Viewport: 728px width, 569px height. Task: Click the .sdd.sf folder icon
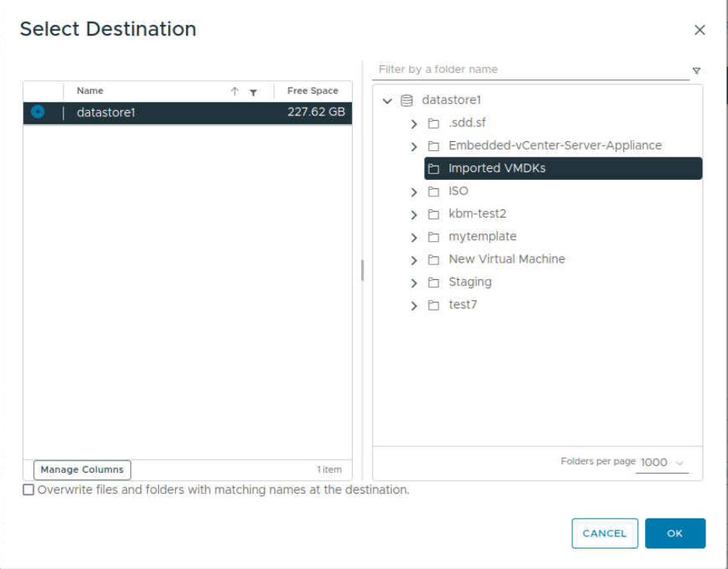[434, 123]
